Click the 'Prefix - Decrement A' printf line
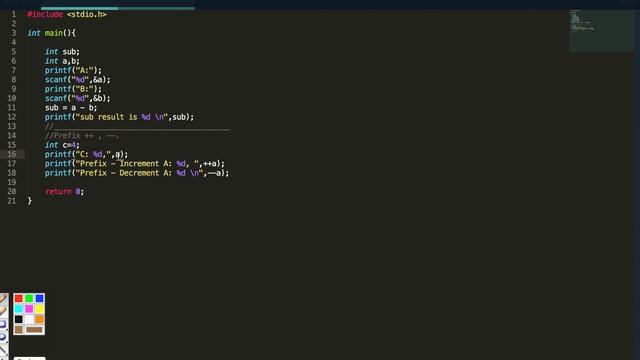Screen dimensions: 640x360 point(137,173)
